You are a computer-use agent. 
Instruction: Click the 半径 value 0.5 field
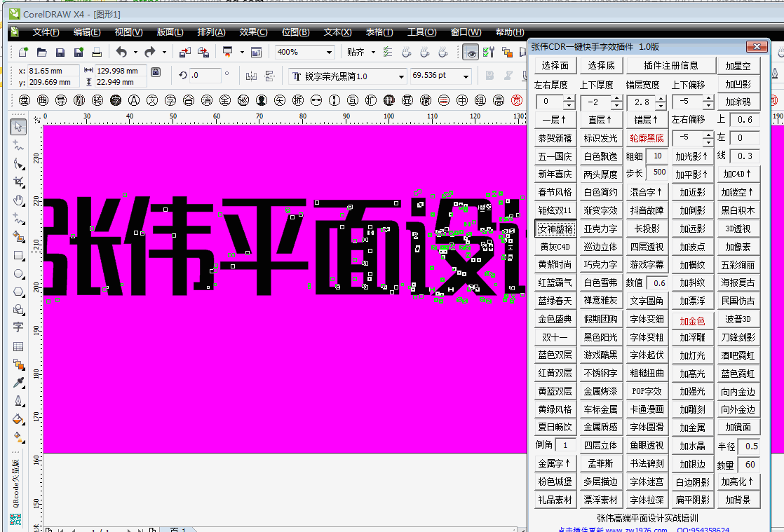tap(749, 446)
